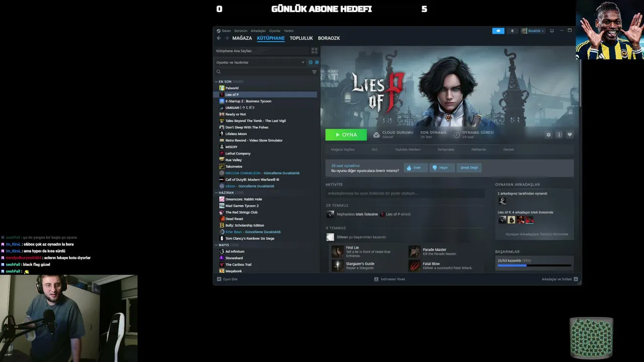This screenshot has width=644, height=362.
Task: Open the Oyunlar menu
Action: pos(275,31)
